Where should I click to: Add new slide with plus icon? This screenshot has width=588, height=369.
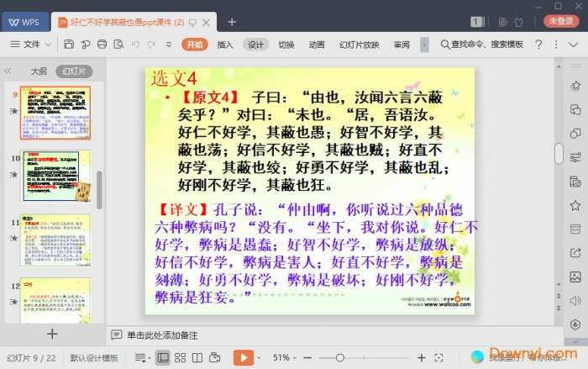coord(52,334)
